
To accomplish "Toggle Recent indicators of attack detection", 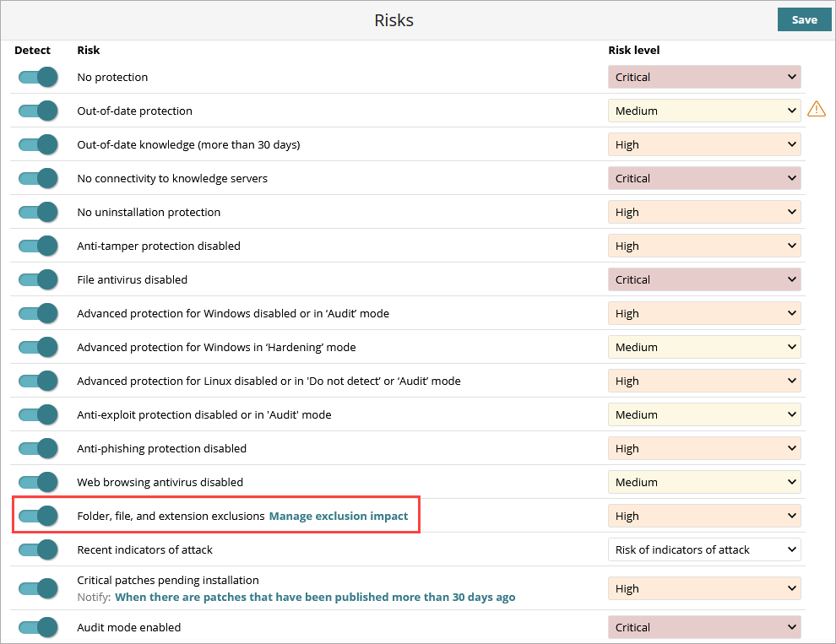I will click(38, 549).
